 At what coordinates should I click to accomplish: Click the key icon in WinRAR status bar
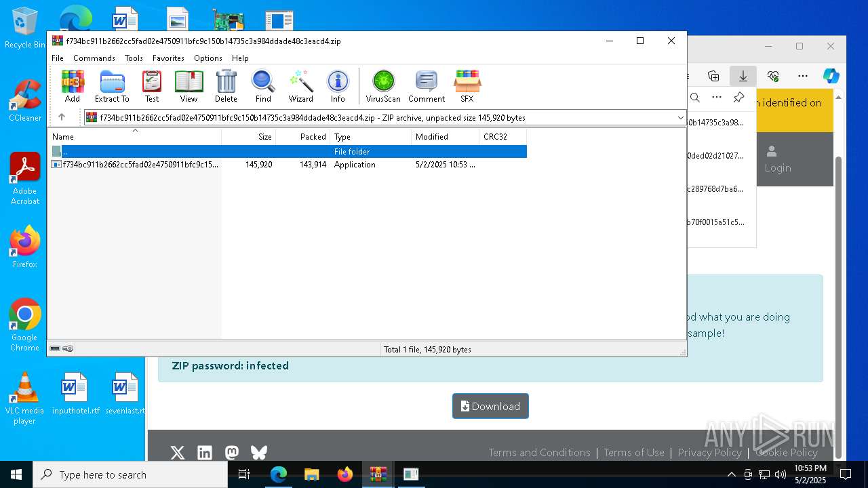pyautogui.click(x=68, y=348)
